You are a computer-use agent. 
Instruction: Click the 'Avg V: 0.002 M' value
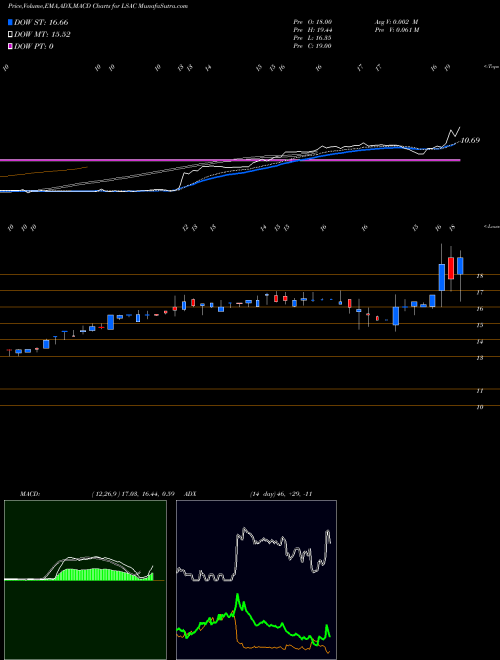pos(396,21)
